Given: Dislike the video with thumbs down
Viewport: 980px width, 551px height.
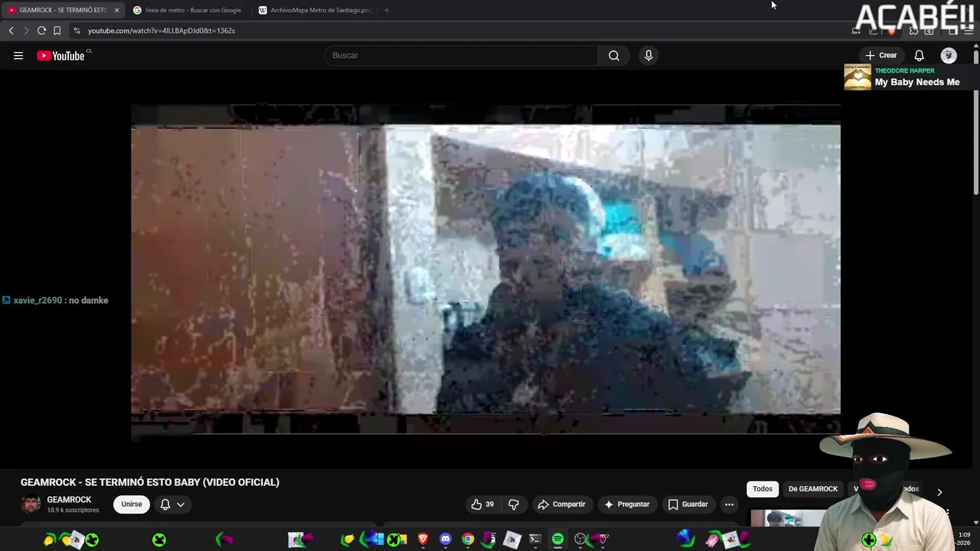Looking at the screenshot, I should coord(514,504).
